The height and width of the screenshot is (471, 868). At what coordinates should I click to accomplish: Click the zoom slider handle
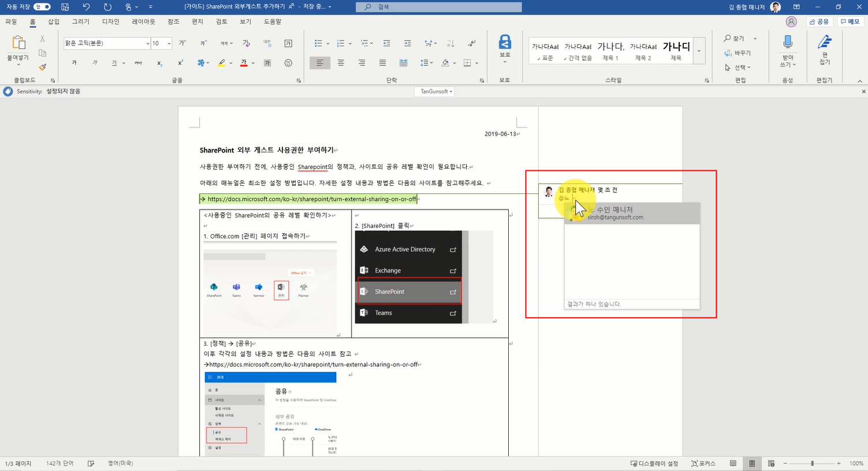click(812, 463)
